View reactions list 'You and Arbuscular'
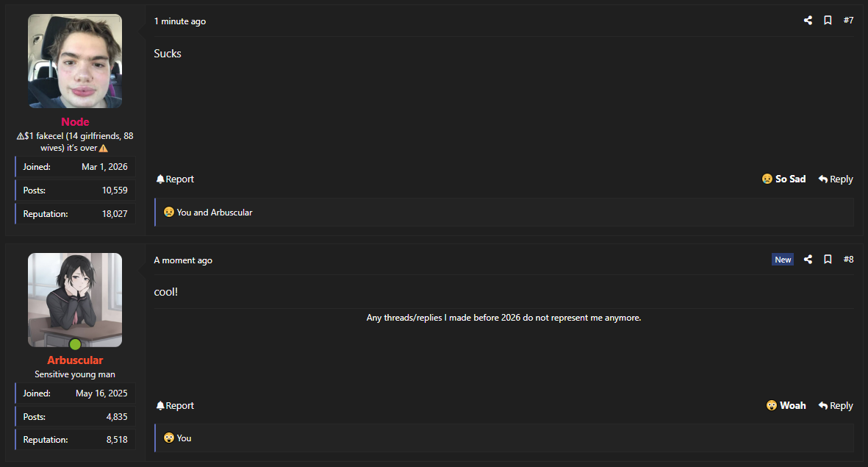This screenshot has height=467, width=868. (214, 212)
